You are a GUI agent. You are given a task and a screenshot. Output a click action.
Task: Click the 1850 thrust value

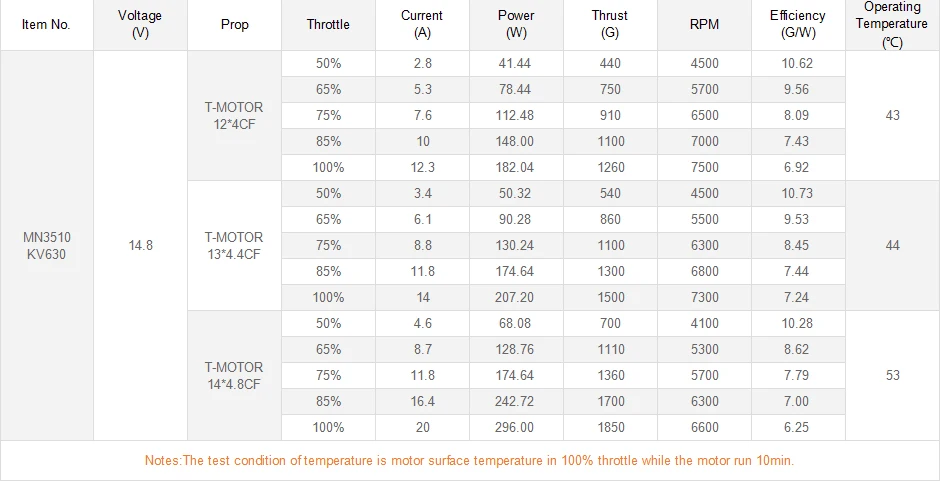609,427
